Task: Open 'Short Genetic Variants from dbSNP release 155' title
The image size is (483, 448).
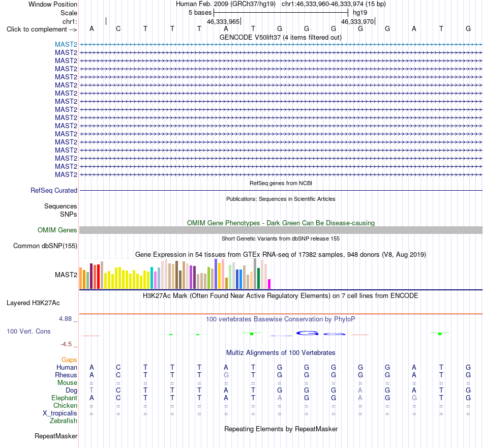Action: (281, 238)
